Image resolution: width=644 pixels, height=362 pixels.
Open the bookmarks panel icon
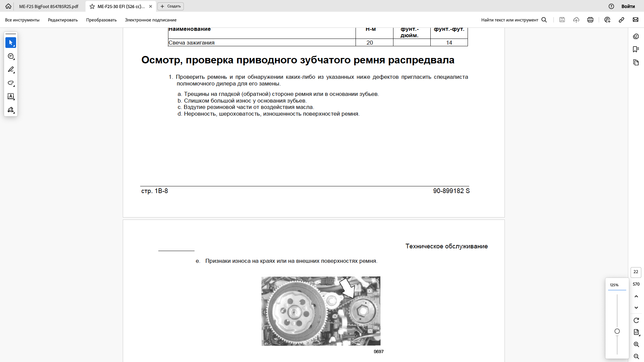[x=636, y=49]
